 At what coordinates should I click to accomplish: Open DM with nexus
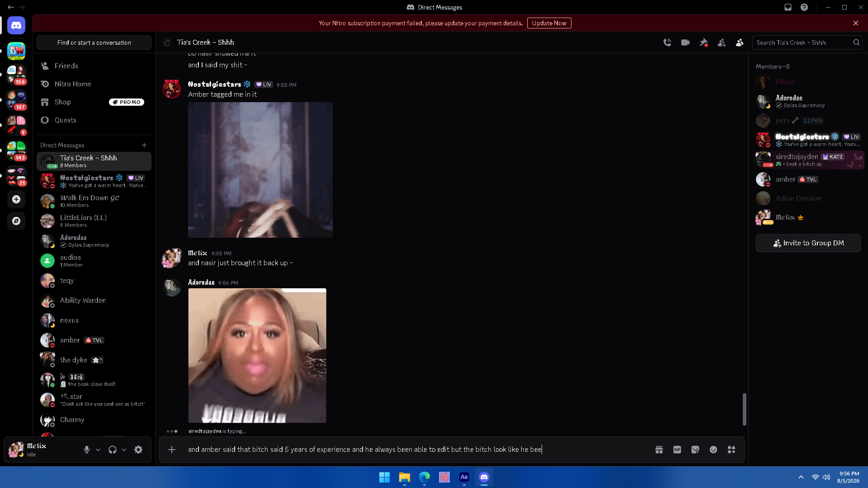coord(94,320)
